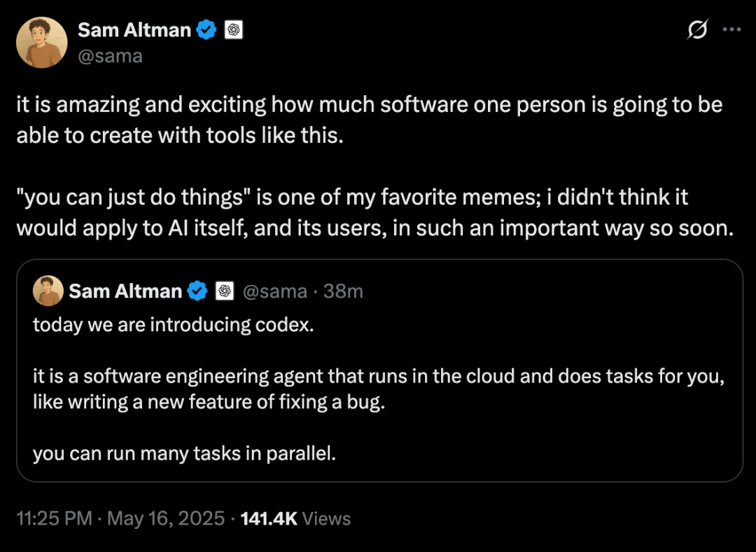Click the 141.4K Views count
756x552 pixels.
coord(295,518)
